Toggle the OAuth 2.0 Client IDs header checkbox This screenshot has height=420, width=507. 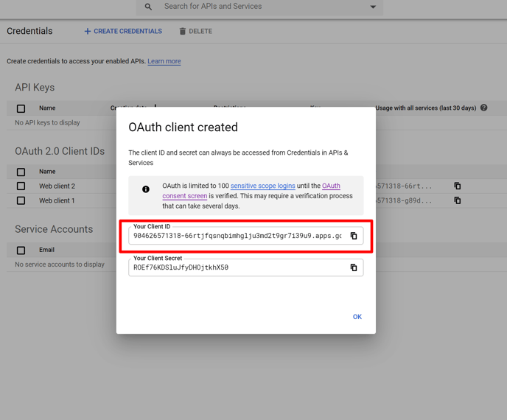click(21, 172)
